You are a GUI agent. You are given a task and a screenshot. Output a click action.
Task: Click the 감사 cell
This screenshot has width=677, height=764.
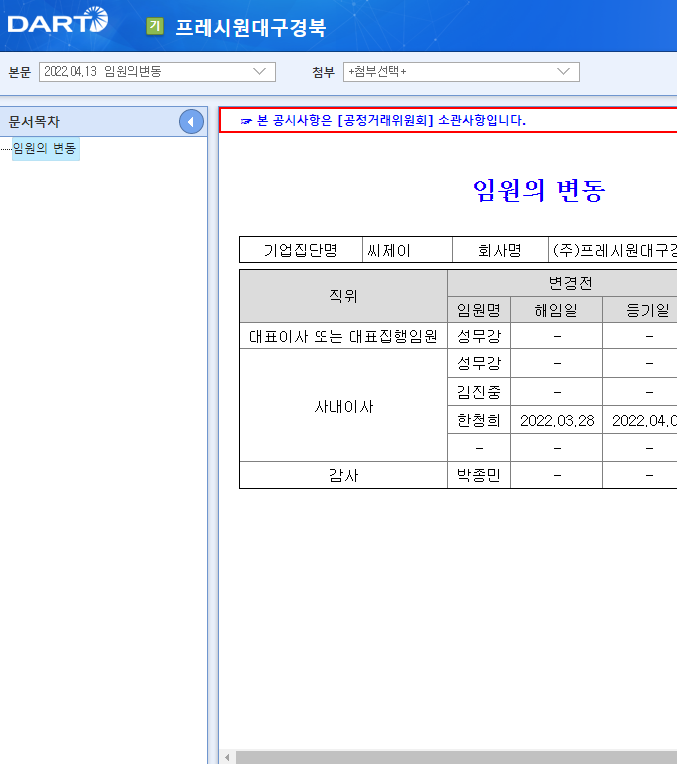coord(344,475)
